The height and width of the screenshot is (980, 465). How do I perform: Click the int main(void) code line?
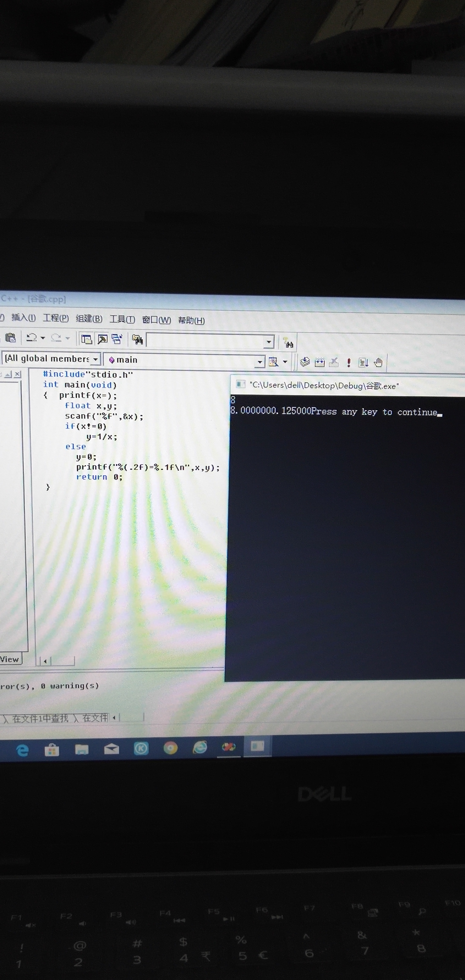(x=80, y=385)
